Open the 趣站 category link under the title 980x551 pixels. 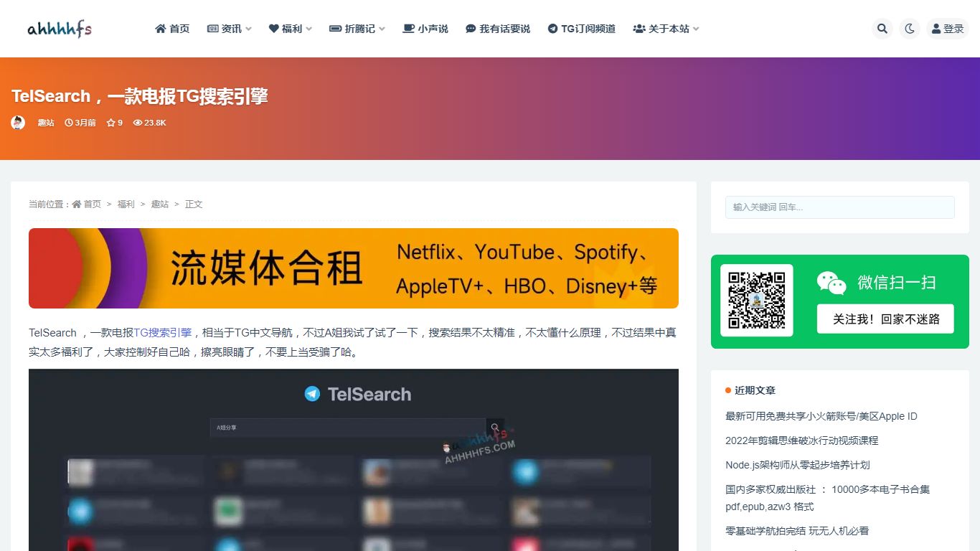coord(46,123)
